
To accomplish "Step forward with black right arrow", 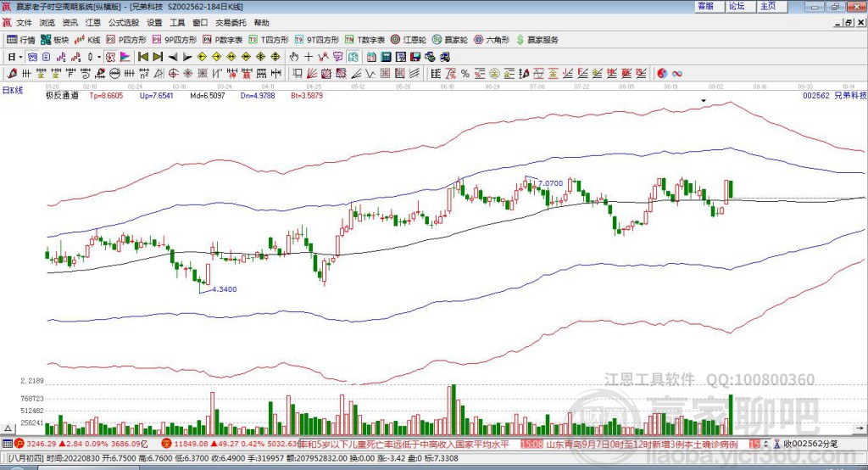I will (x=187, y=57).
